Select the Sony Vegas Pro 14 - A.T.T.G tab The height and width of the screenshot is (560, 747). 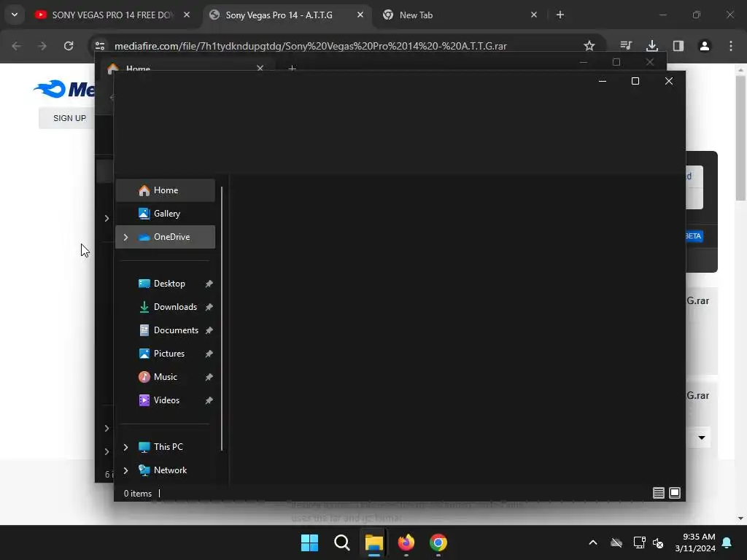pyautogui.click(x=279, y=15)
